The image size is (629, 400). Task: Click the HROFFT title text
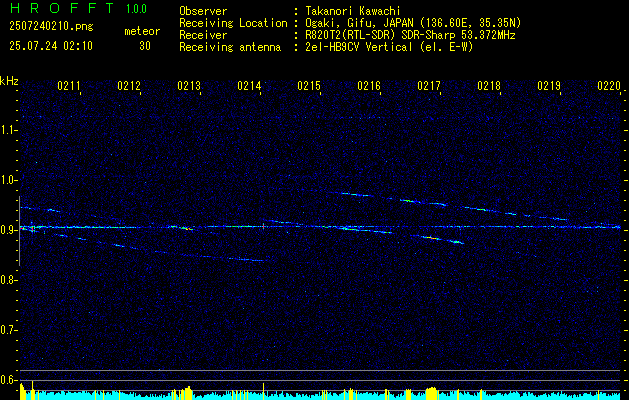tap(62, 8)
